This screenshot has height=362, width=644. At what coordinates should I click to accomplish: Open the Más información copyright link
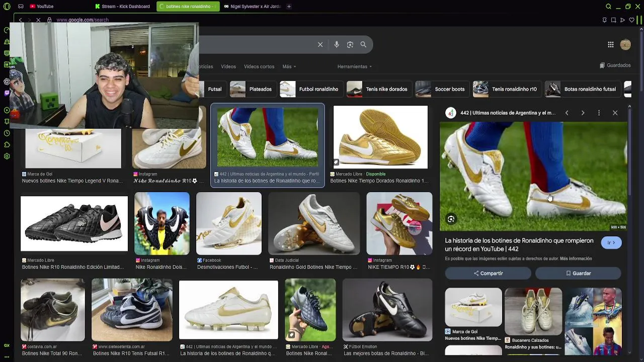(576, 258)
